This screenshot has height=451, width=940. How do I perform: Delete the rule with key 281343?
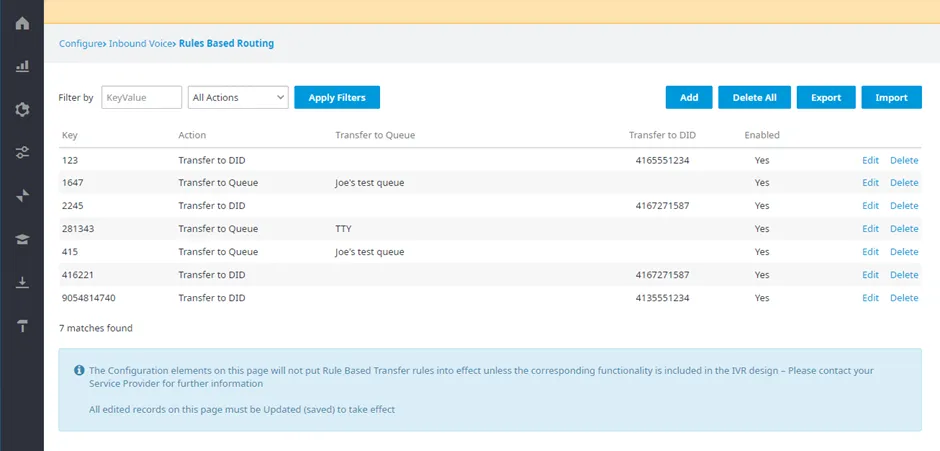pyautogui.click(x=904, y=228)
